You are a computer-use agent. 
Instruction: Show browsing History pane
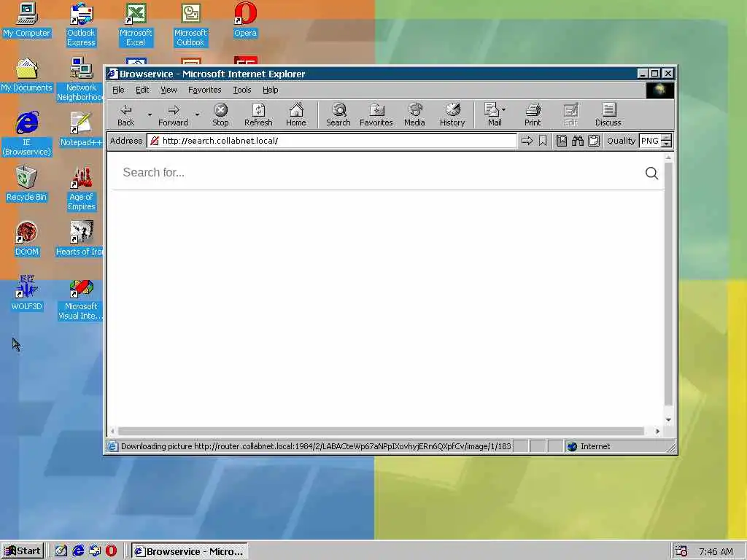[x=452, y=114]
